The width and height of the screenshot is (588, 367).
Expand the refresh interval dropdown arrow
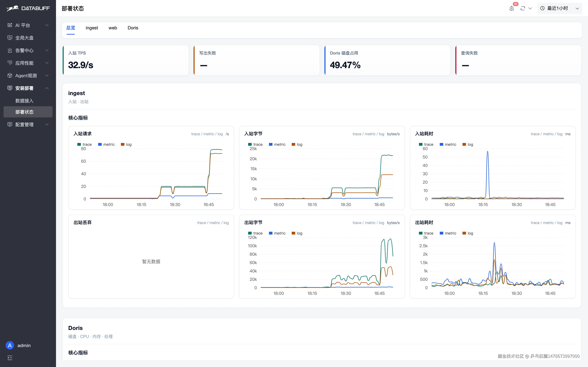click(530, 9)
